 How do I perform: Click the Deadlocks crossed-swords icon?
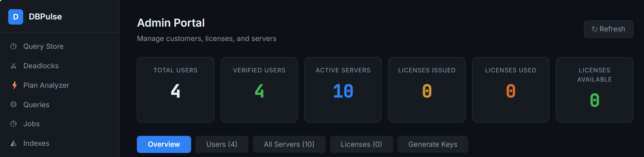[x=14, y=66]
